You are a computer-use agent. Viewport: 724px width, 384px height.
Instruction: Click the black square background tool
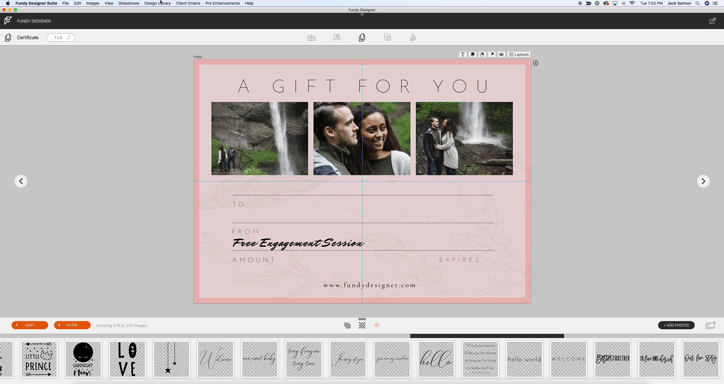[x=472, y=54]
